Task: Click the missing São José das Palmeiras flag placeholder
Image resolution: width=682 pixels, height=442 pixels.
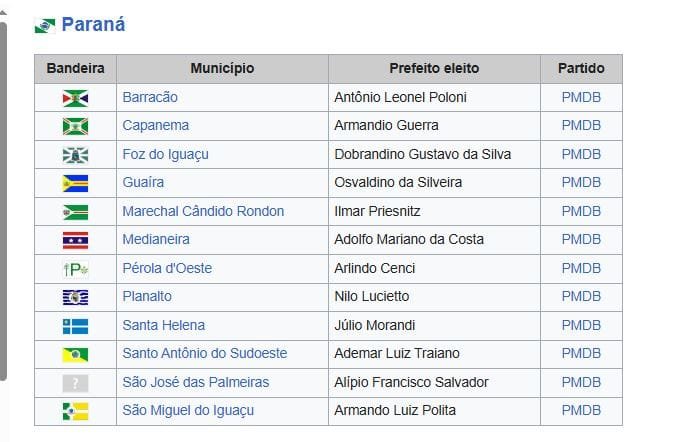Action: 75,383
